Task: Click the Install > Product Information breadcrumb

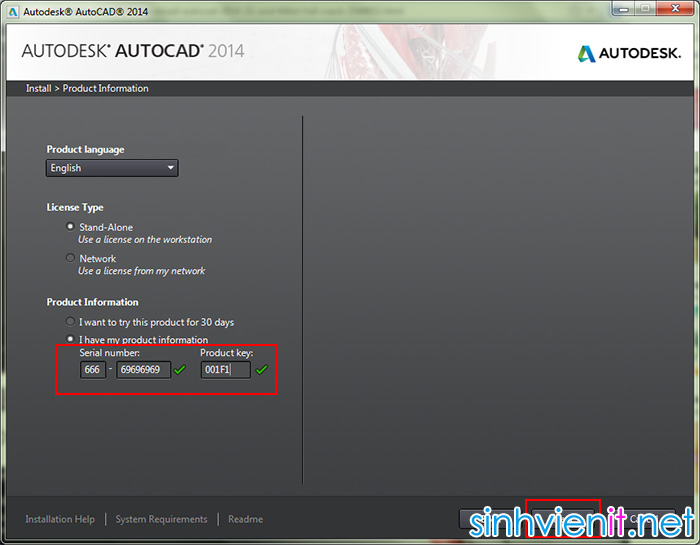Action: click(87, 88)
